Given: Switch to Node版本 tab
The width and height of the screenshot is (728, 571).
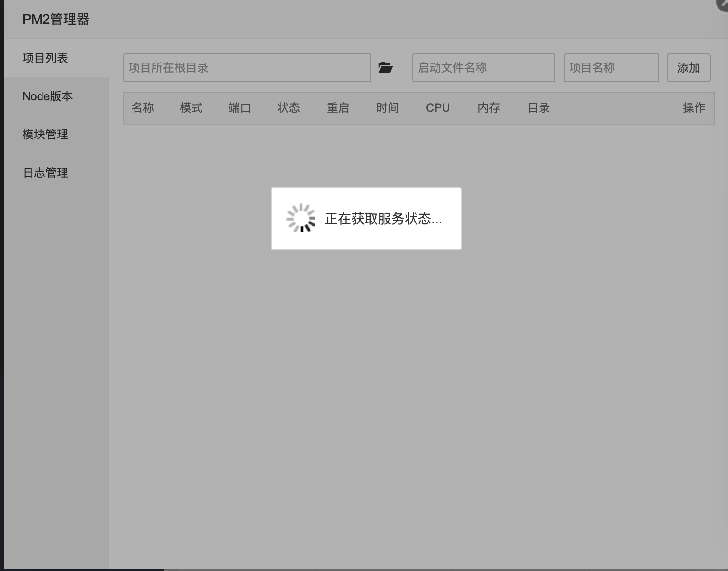Looking at the screenshot, I should click(56, 96).
